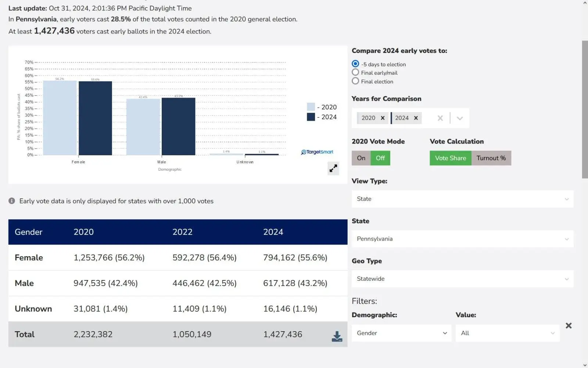Remove the 2020 comparison year tag
This screenshot has height=368, width=588.
pos(383,118)
